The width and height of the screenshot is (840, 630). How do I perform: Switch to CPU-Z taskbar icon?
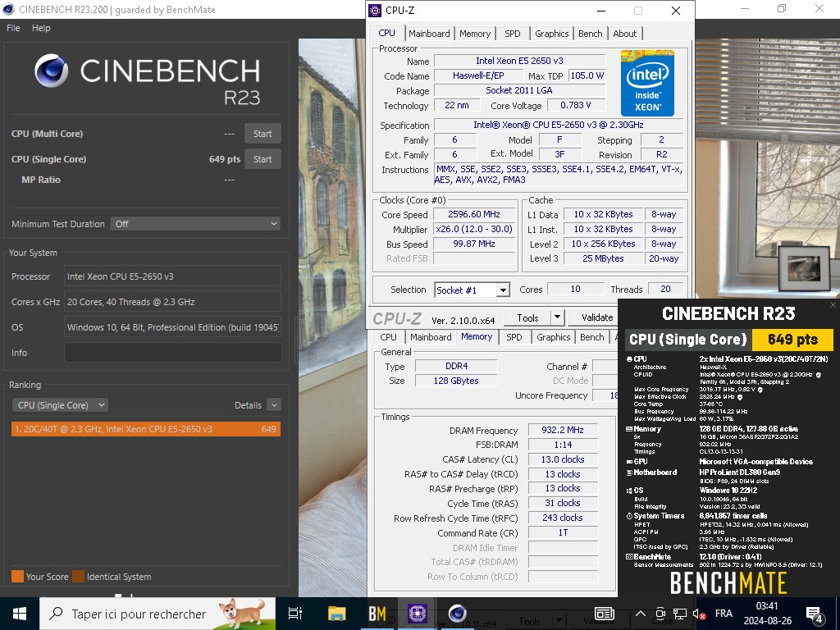tap(418, 614)
